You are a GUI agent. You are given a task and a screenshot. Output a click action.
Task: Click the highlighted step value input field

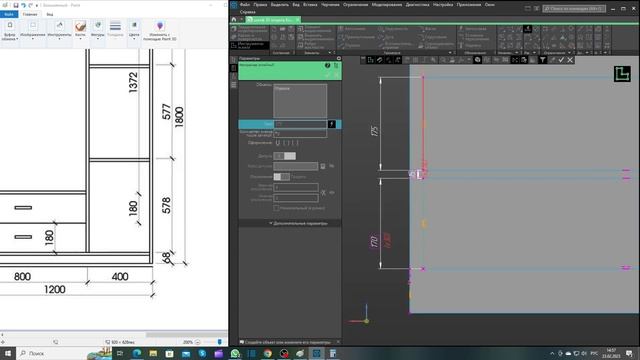(300, 124)
